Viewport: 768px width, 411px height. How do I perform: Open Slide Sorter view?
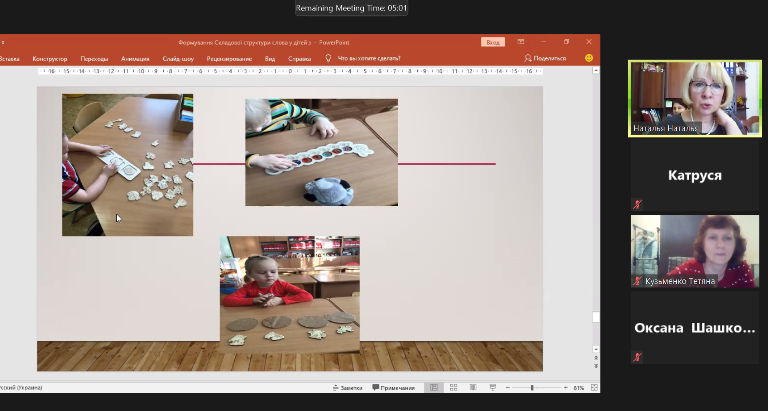pos(454,387)
